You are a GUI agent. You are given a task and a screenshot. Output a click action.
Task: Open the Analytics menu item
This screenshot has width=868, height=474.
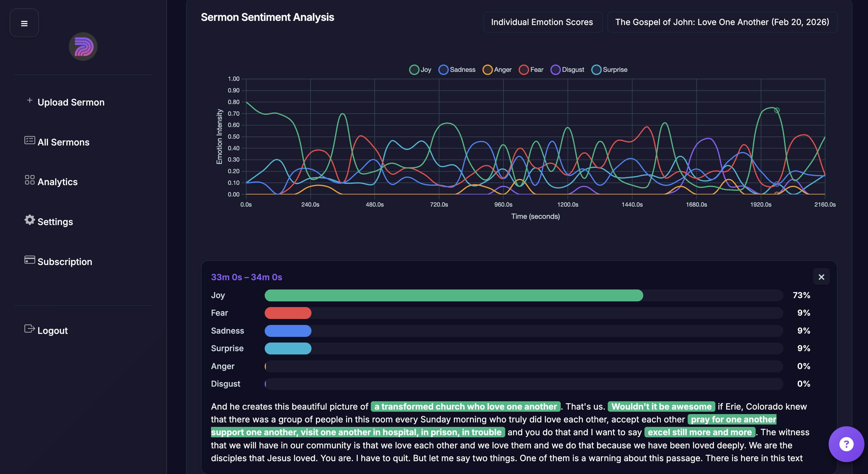click(x=58, y=182)
